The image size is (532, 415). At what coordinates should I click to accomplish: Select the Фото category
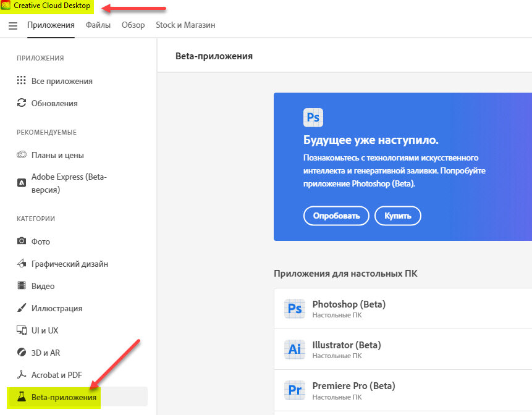click(x=41, y=241)
